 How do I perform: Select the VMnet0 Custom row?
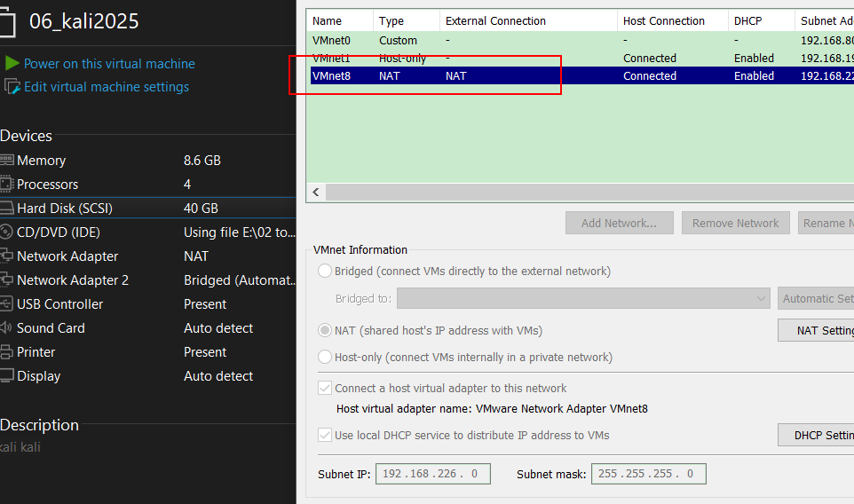point(582,40)
